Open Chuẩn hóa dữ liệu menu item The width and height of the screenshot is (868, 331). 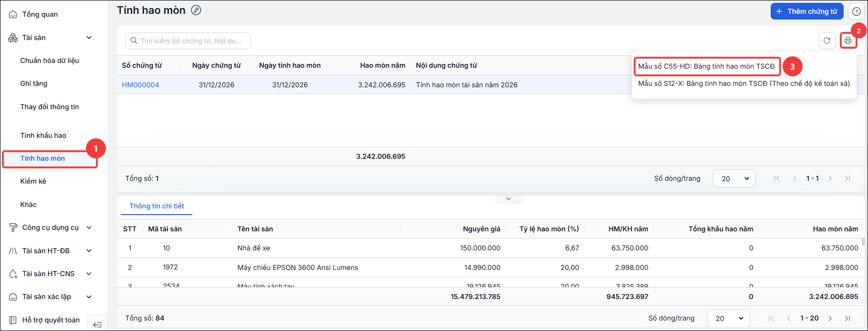tap(50, 61)
